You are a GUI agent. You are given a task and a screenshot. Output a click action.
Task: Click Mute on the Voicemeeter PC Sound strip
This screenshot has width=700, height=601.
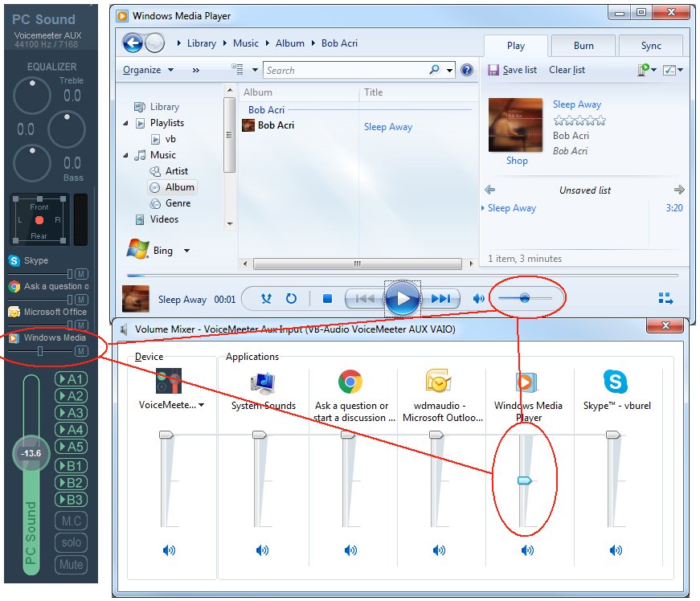click(x=71, y=565)
